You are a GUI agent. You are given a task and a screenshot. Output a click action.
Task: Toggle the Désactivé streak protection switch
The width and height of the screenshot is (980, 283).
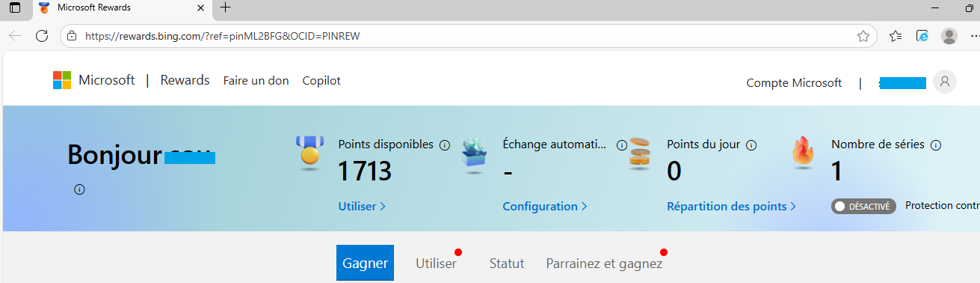(863, 206)
